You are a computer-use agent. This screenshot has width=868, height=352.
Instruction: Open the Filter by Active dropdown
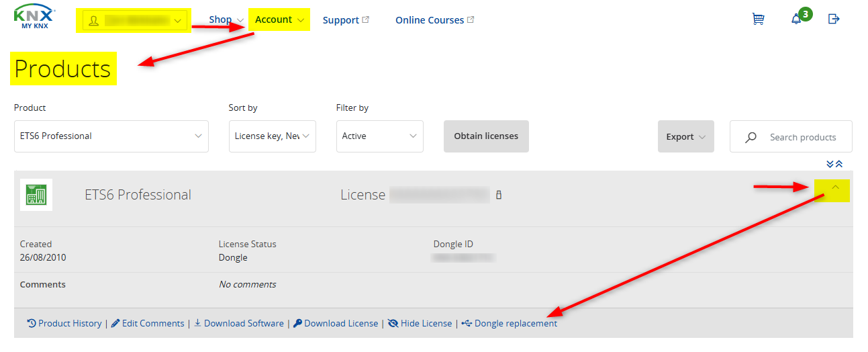tap(380, 136)
